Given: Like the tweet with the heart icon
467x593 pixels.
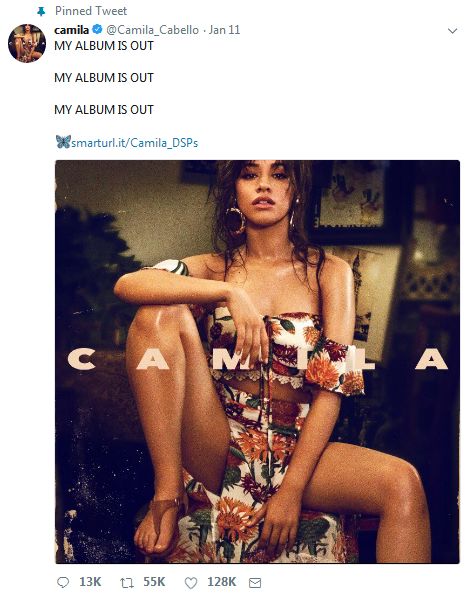Looking at the screenshot, I should [191, 583].
